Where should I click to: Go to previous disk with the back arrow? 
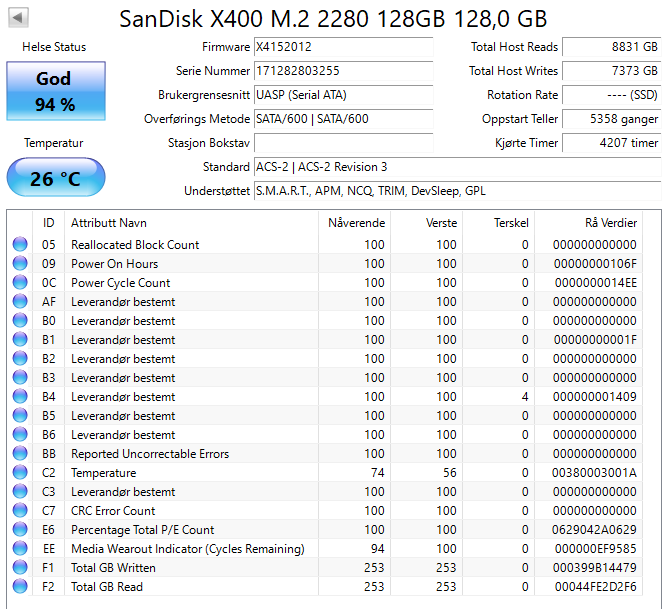click(x=18, y=18)
